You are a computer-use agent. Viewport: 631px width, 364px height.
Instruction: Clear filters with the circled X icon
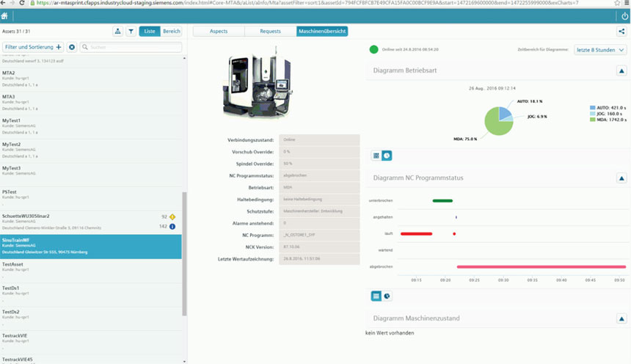click(x=72, y=47)
